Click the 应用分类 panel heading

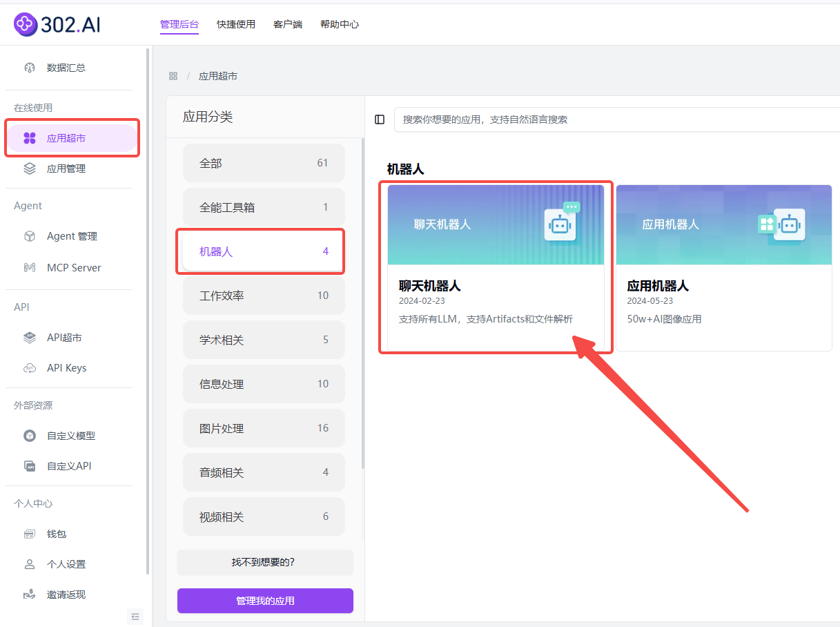[x=208, y=117]
